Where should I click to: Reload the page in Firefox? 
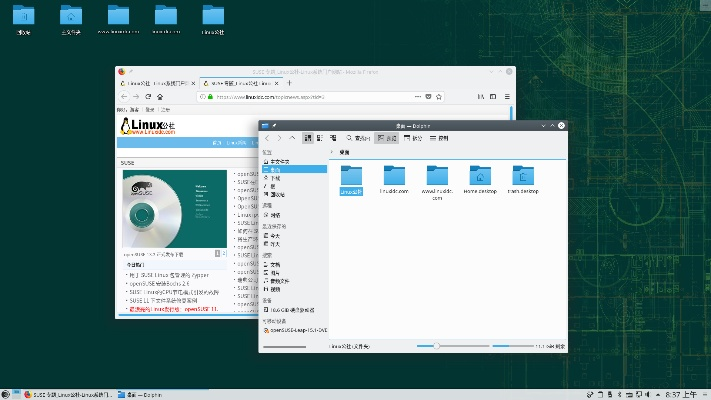149,96
